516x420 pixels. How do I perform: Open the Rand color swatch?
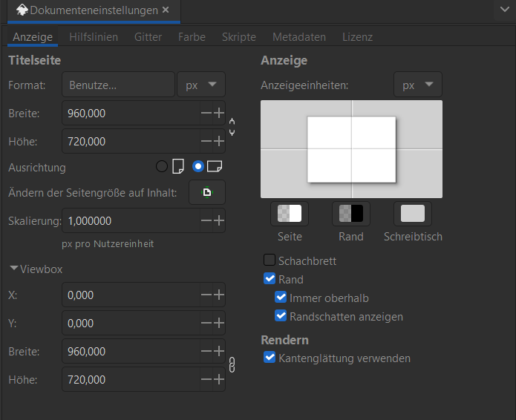(351, 214)
